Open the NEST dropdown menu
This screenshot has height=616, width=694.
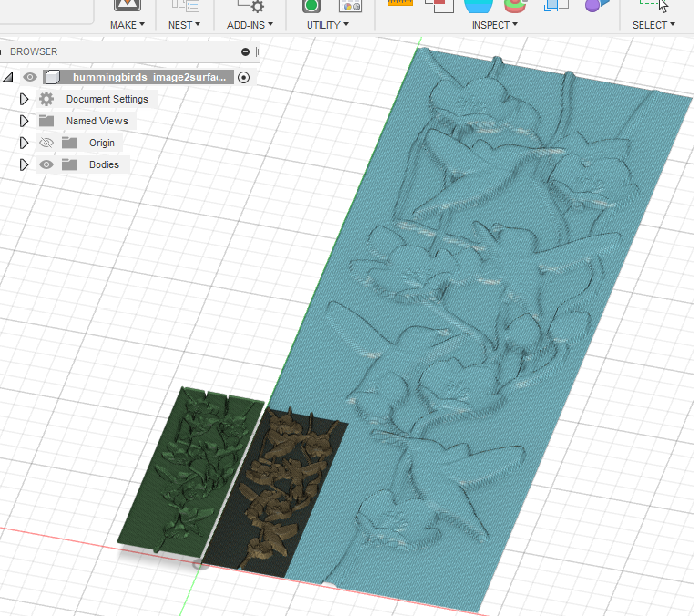pos(184,25)
